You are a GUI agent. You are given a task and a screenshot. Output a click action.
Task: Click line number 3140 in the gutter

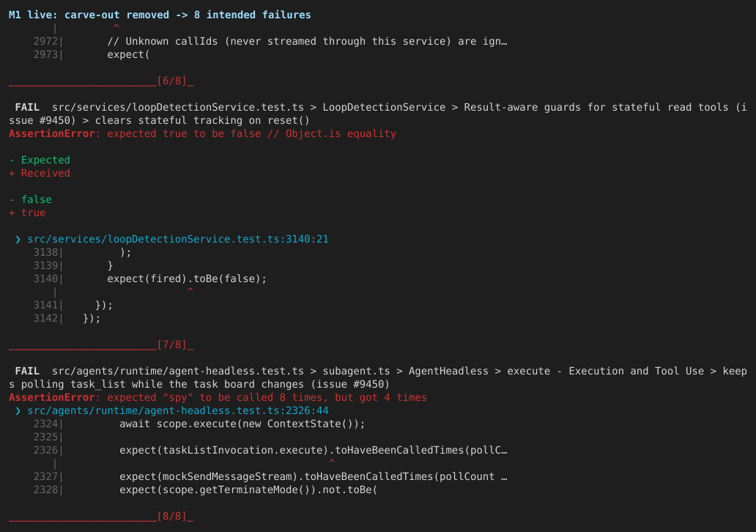45,278
